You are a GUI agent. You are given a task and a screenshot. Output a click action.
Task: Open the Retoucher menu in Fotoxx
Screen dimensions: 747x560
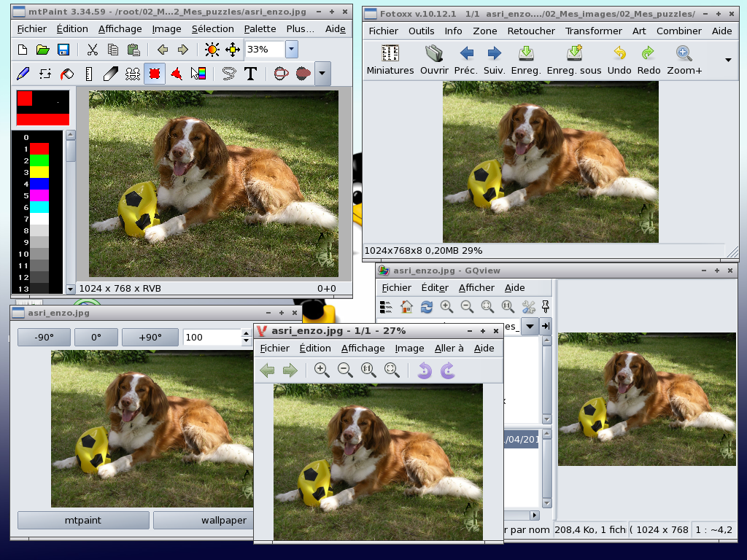[531, 31]
